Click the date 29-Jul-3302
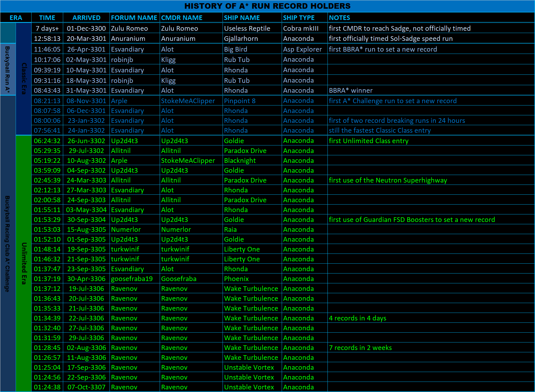This screenshot has width=535, height=392. click(86, 151)
